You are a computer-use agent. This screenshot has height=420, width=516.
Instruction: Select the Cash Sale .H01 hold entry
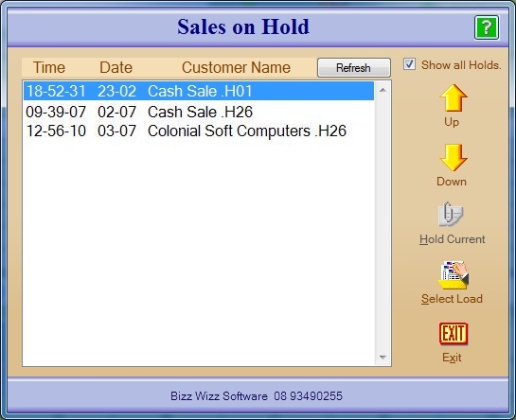[199, 91]
